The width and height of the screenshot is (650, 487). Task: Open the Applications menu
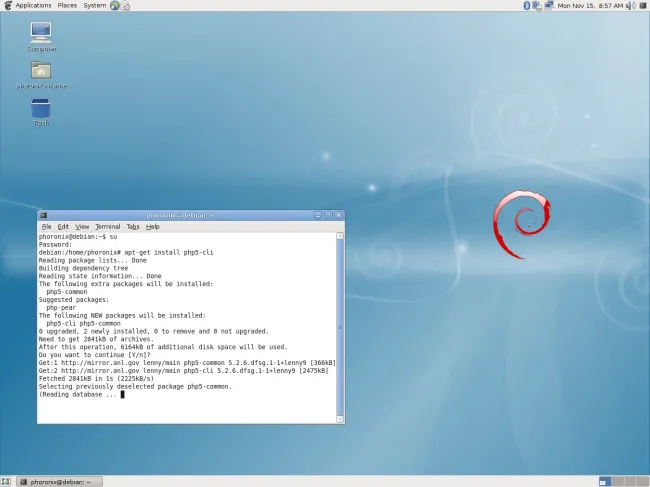(x=33, y=6)
